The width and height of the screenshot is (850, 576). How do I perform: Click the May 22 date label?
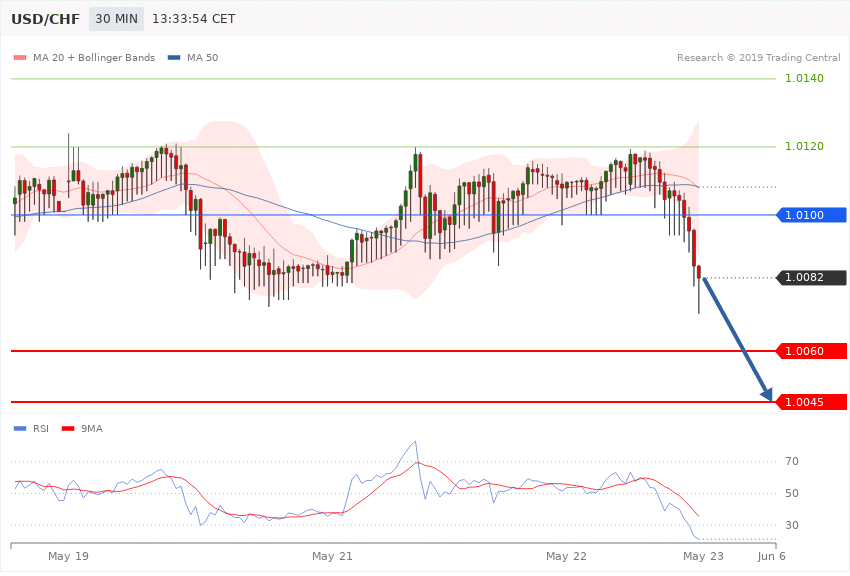pyautogui.click(x=566, y=556)
